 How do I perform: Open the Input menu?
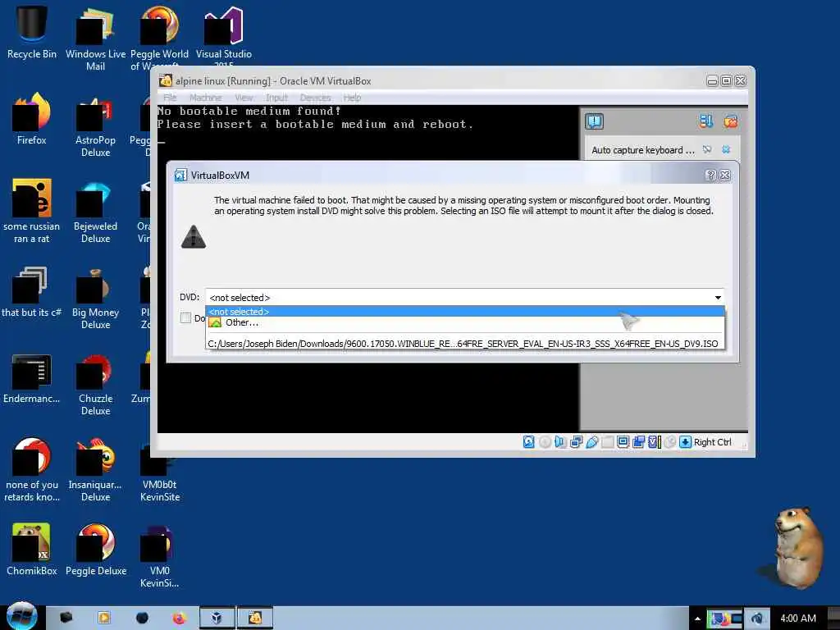click(x=276, y=98)
